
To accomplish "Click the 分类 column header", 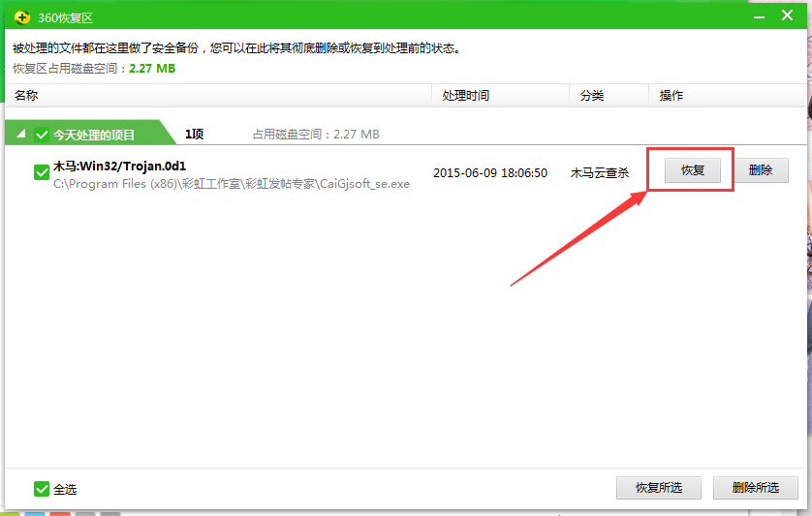I will click(x=609, y=95).
